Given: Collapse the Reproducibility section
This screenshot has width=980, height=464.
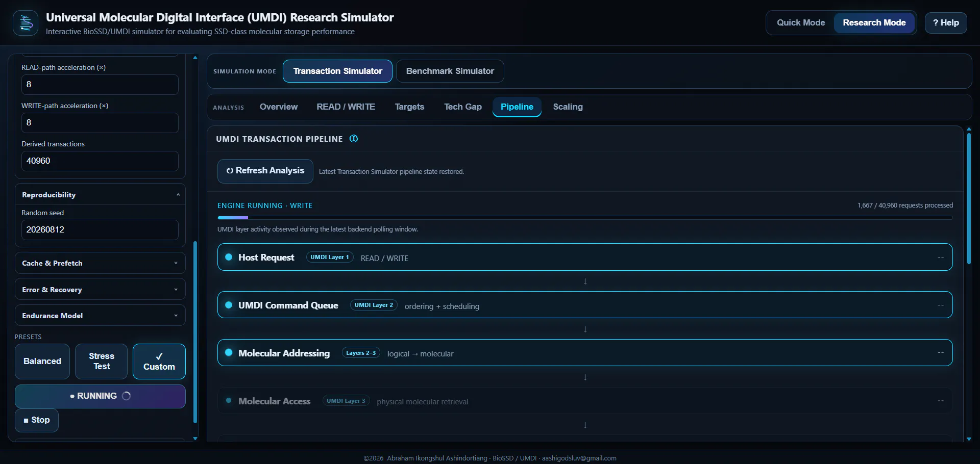Looking at the screenshot, I should point(100,195).
